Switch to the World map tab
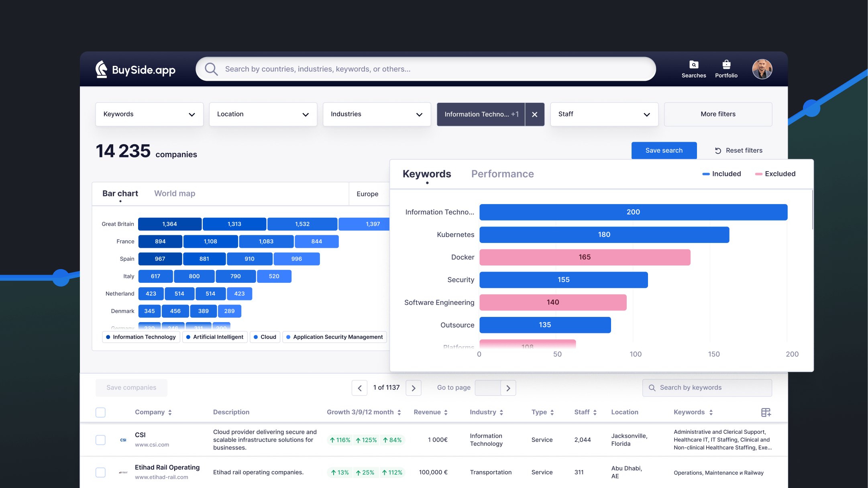The height and width of the screenshot is (488, 868). (175, 194)
